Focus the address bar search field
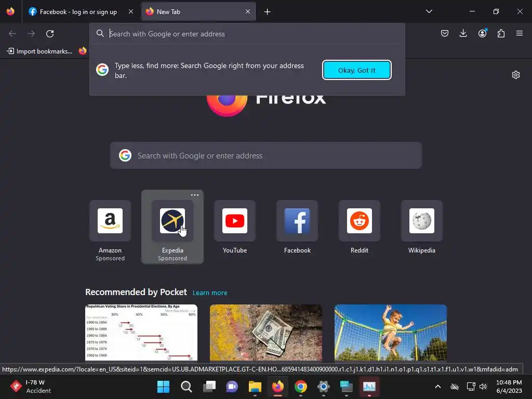532x399 pixels. 247,34
